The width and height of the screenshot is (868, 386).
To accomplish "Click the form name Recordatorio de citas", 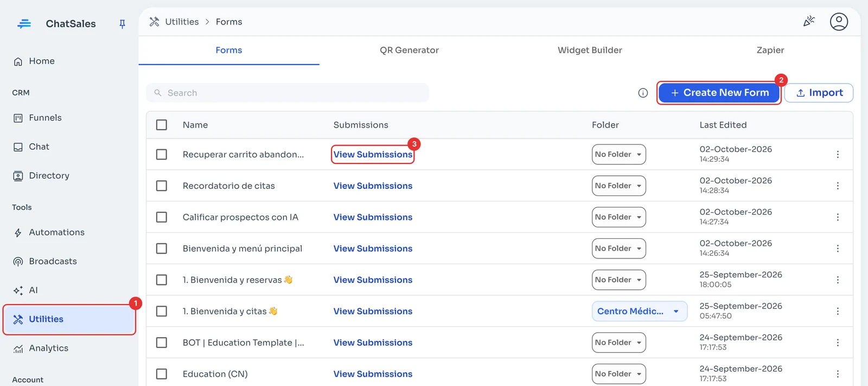I will pyautogui.click(x=229, y=186).
